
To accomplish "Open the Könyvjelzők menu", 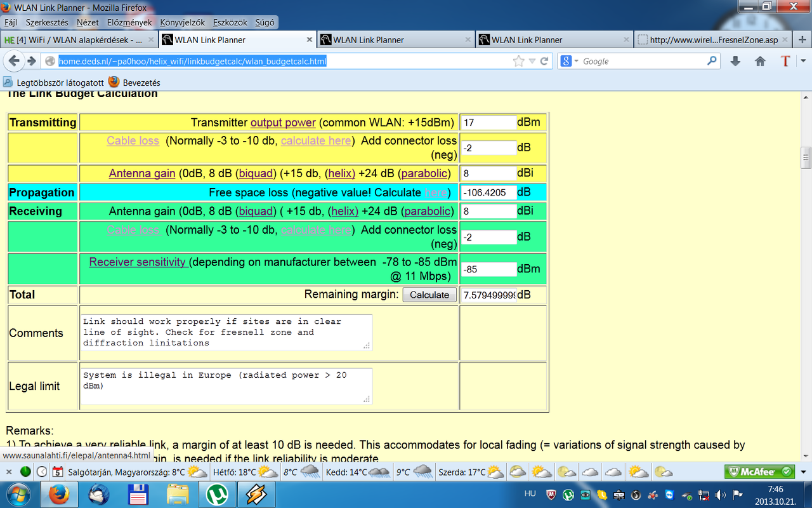I will (x=183, y=22).
